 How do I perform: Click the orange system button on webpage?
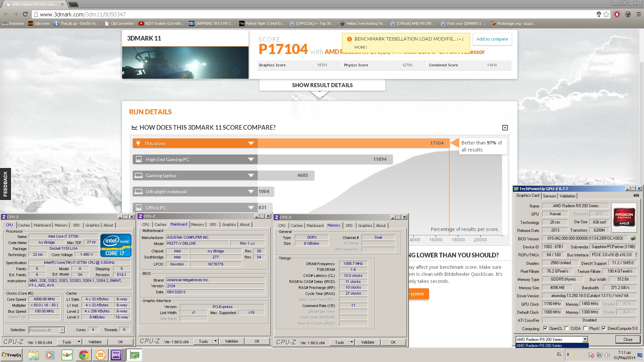pos(418,294)
